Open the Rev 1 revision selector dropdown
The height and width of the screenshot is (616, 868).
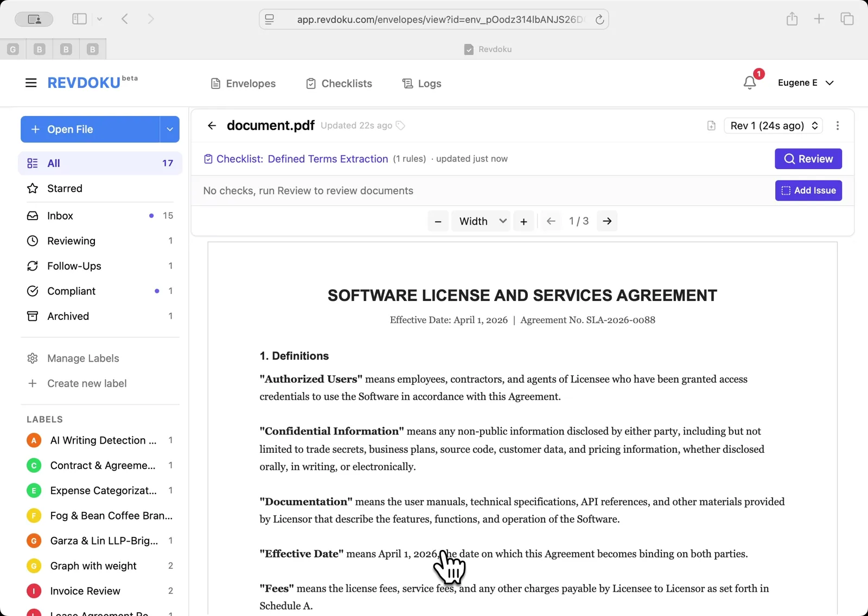[773, 125]
